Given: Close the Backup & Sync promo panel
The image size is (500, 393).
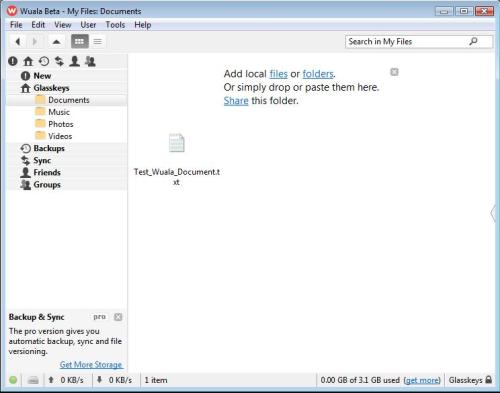Looking at the screenshot, I should [x=118, y=317].
